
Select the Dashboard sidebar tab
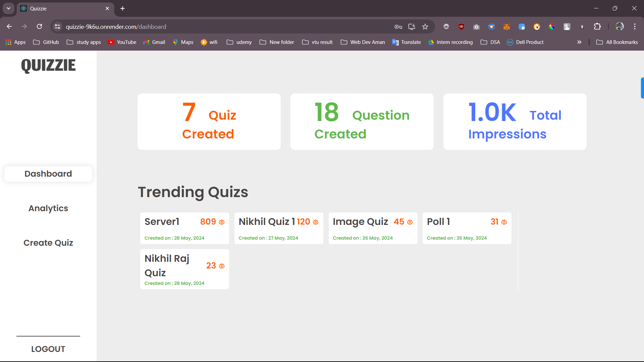tap(48, 174)
